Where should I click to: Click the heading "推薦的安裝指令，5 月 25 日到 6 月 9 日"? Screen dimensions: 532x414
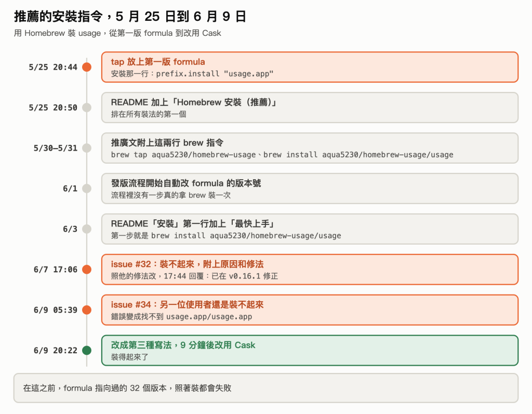point(130,16)
